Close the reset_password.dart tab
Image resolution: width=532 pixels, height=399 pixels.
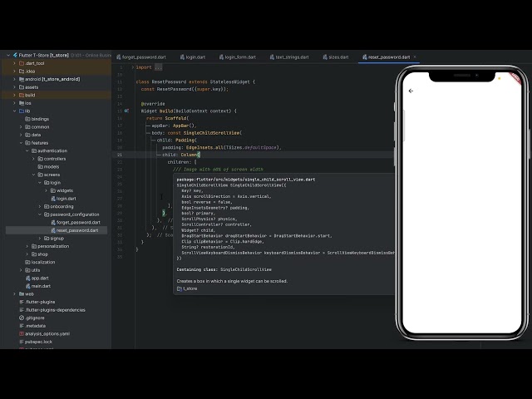(x=415, y=57)
